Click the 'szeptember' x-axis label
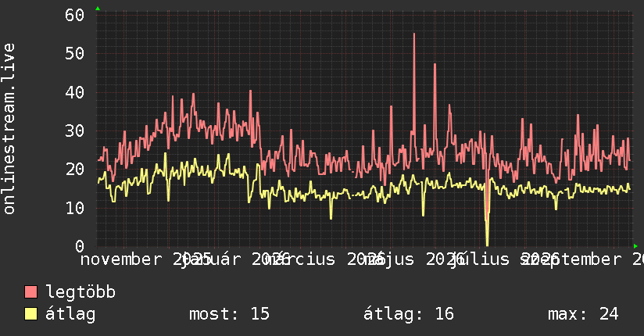Viewport: 644px width, 336px height. tap(572, 259)
